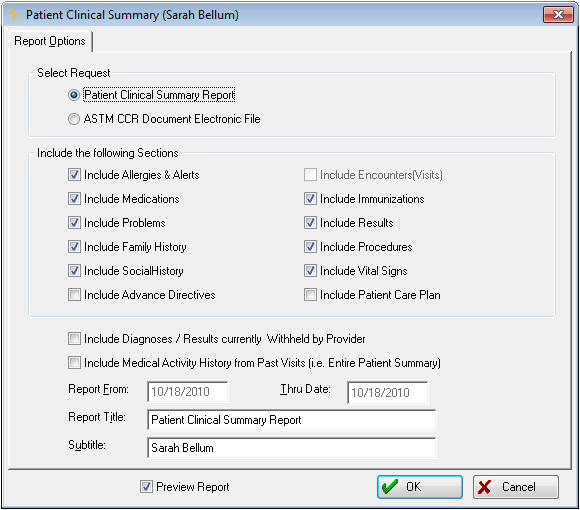Click the red X Cancel button
The height and width of the screenshot is (510, 580).
pos(516,487)
